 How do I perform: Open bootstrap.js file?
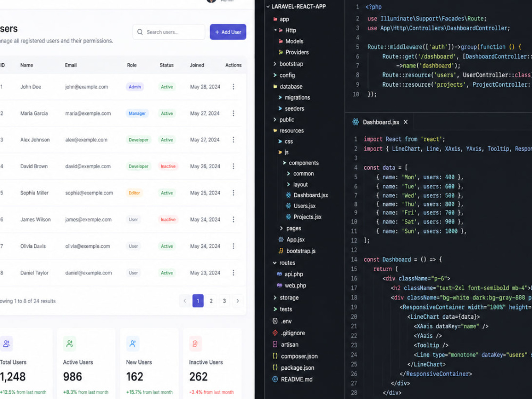pos(297,251)
